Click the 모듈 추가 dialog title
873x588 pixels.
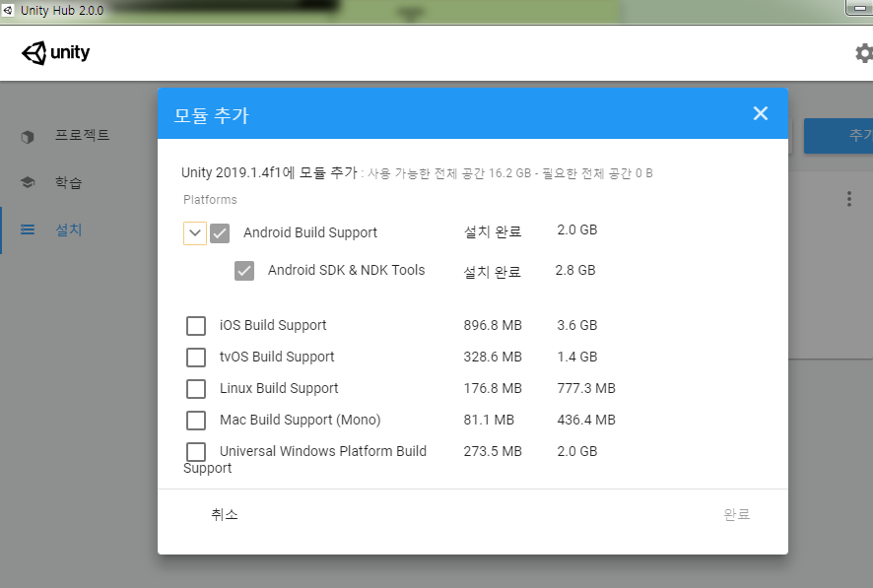point(212,115)
